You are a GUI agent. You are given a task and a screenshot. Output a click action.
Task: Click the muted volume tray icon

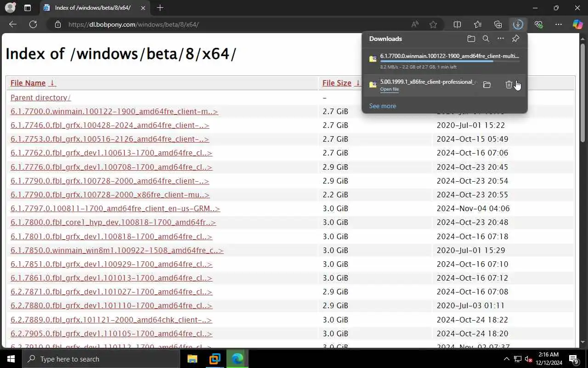[528, 359]
